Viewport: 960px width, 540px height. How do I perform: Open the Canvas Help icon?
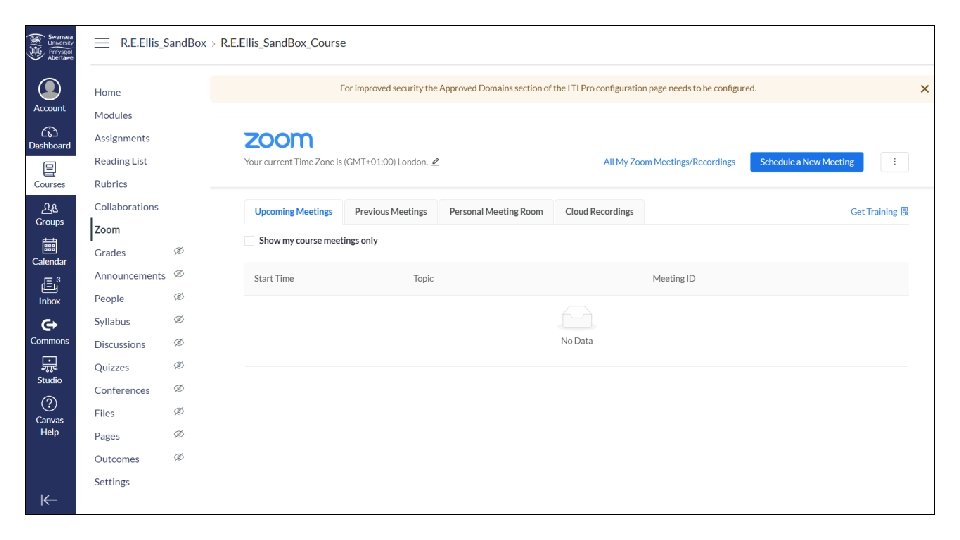pyautogui.click(x=50, y=404)
